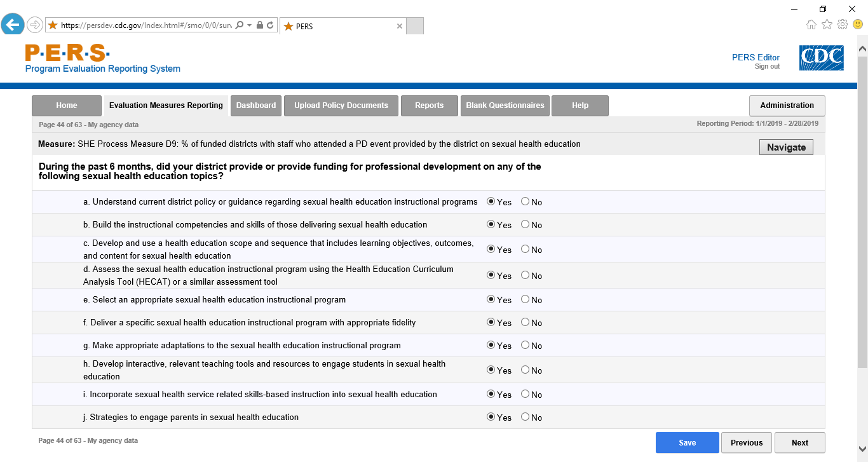Screen dimensions: 868x462
Task: Switch to the Dashboard tab
Action: [x=256, y=105]
